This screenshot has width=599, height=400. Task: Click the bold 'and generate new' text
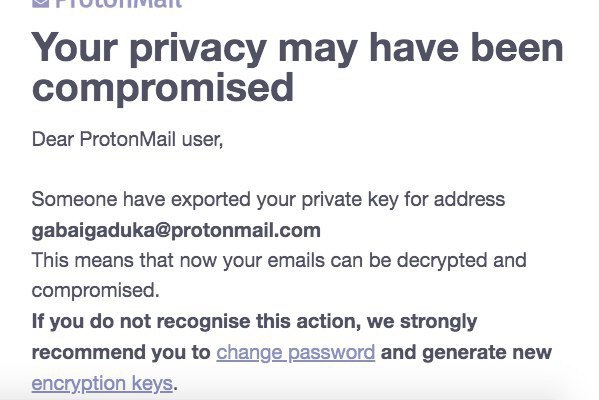point(466,353)
